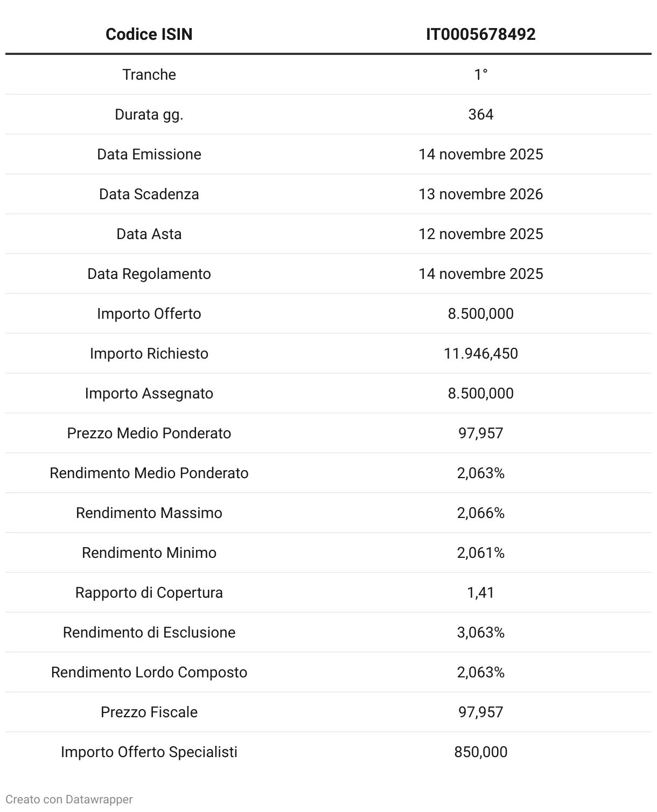
Task: Click the Rendimento Minimo value 2,061%
Action: pos(480,552)
